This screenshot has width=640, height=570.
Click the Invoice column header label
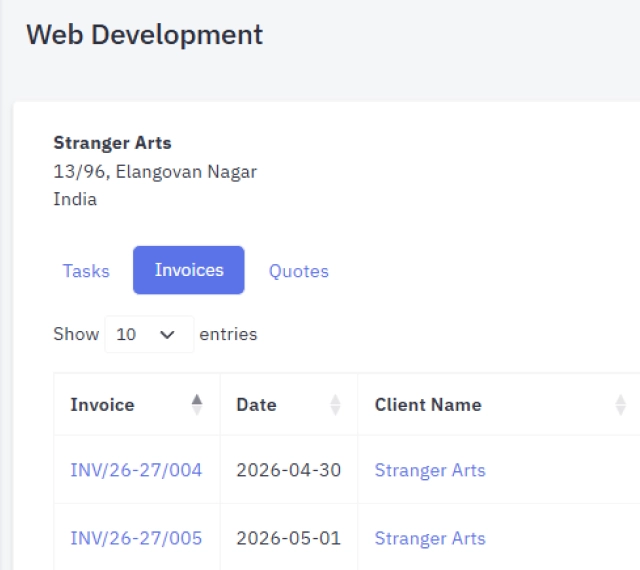click(102, 405)
